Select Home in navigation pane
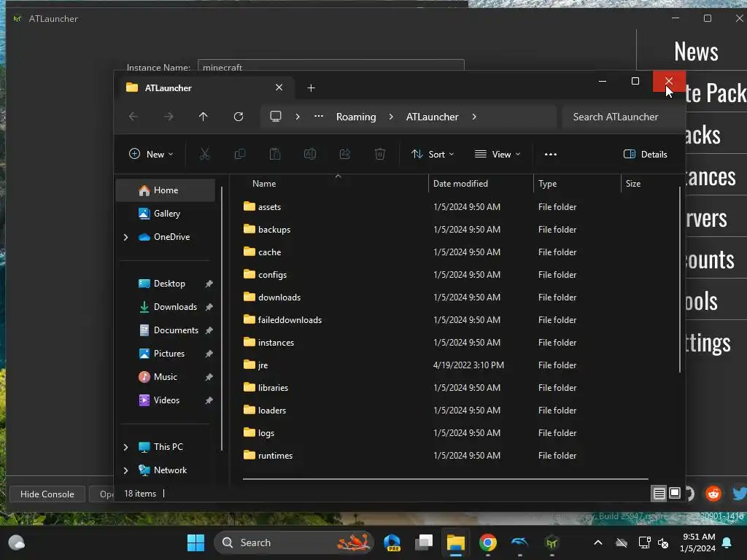 [x=166, y=190]
